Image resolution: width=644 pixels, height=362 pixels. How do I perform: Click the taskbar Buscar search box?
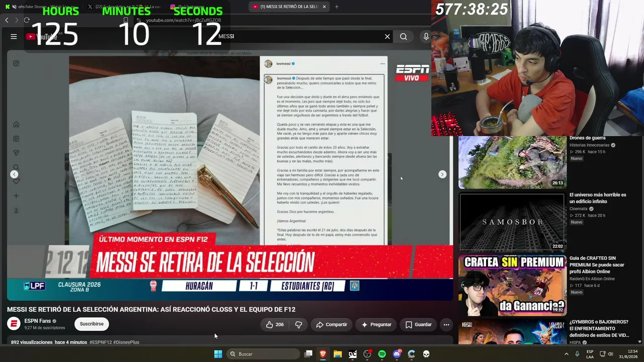click(263, 354)
